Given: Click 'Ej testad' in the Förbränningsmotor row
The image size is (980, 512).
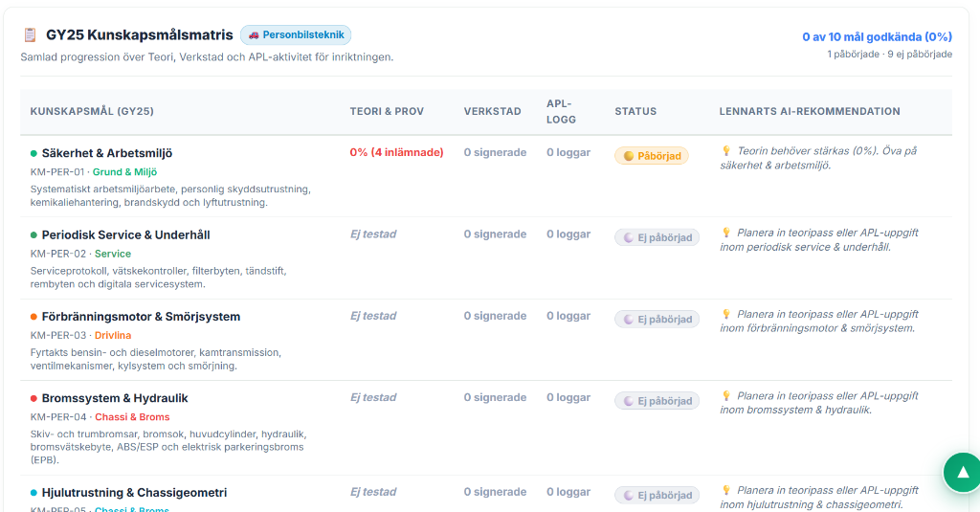Looking at the screenshot, I should pos(373,316).
